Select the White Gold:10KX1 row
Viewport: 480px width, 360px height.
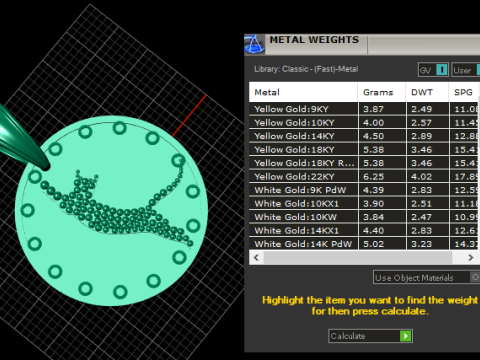tap(364, 204)
